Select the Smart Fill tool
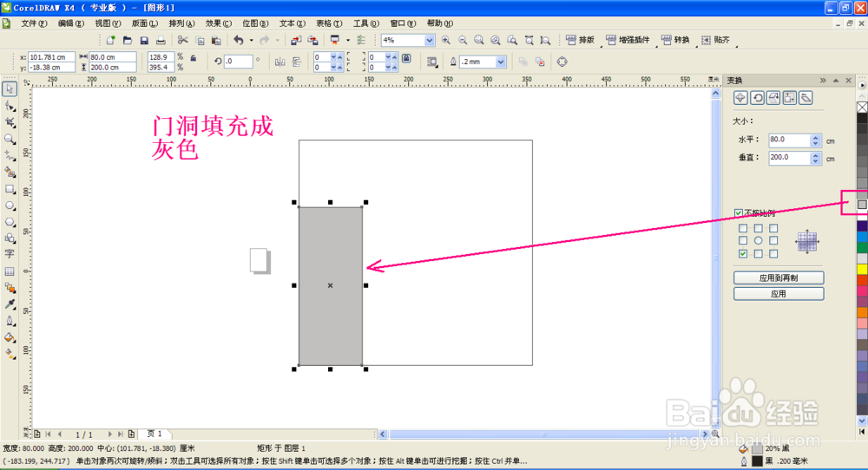The width and height of the screenshot is (868, 470). pyautogui.click(x=10, y=173)
